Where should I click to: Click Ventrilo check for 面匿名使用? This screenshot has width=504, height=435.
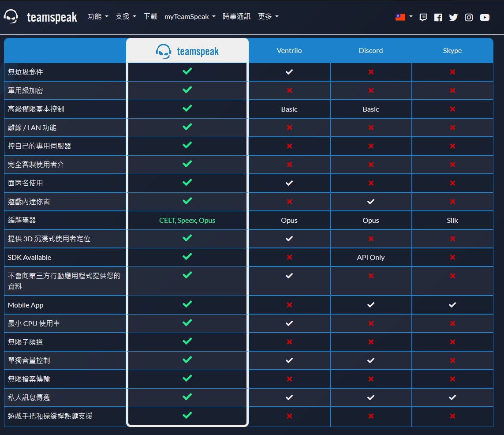[289, 183]
